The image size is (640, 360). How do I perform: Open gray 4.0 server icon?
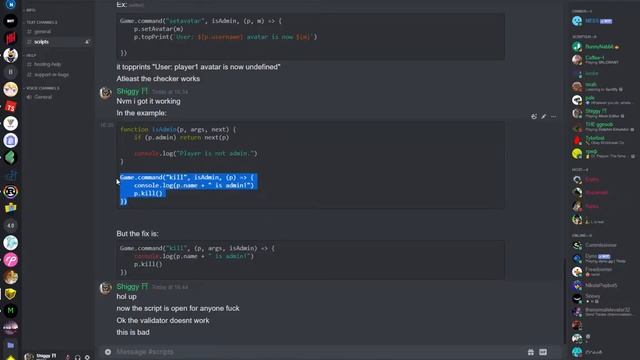click(x=11, y=225)
